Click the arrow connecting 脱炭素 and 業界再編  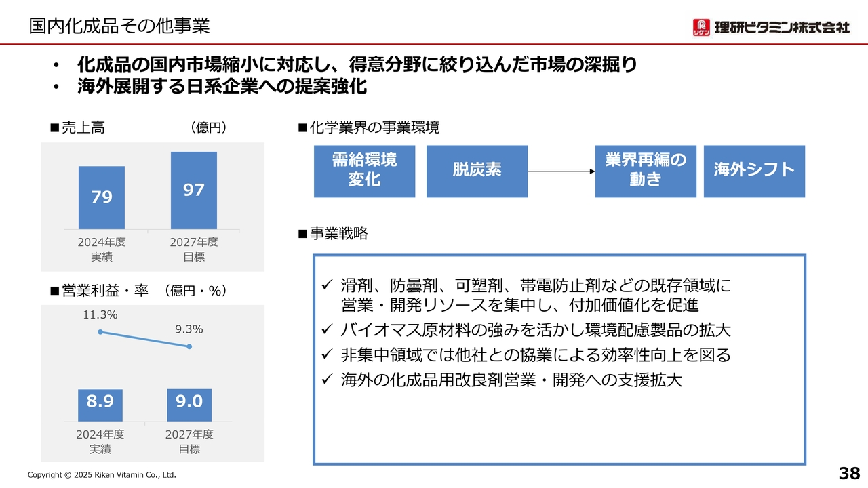pyautogui.click(x=561, y=171)
